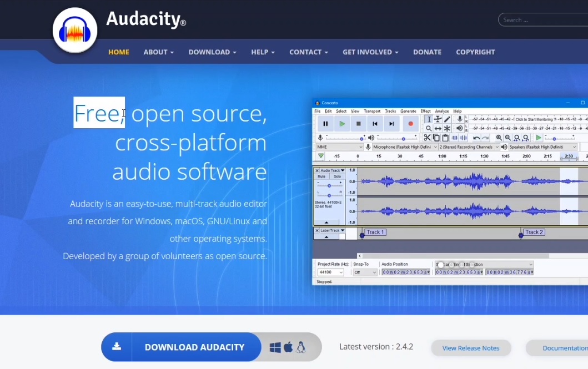Open the Transport menu

(x=372, y=112)
